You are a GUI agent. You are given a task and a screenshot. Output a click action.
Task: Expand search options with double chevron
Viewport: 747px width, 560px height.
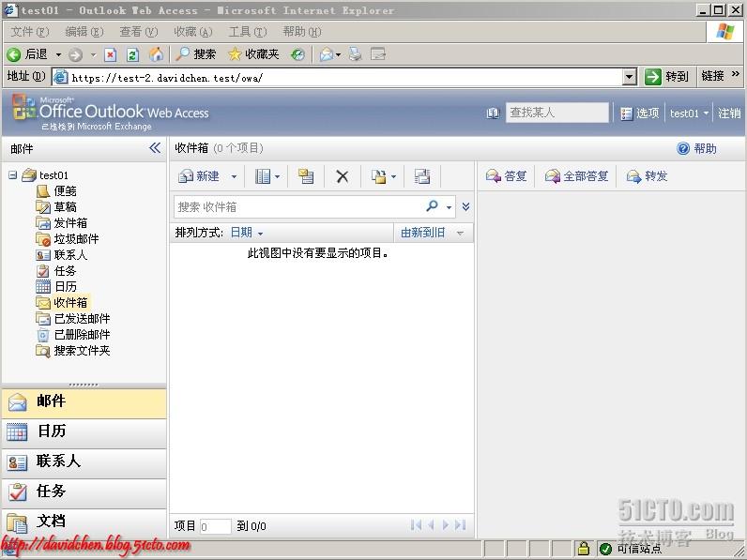coord(465,206)
